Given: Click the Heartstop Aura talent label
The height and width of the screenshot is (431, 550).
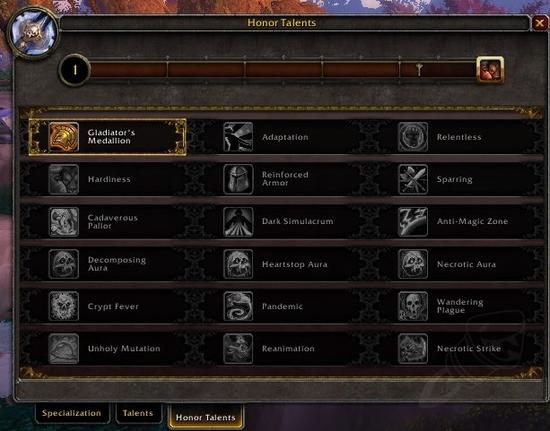Looking at the screenshot, I should pyautogui.click(x=295, y=264).
